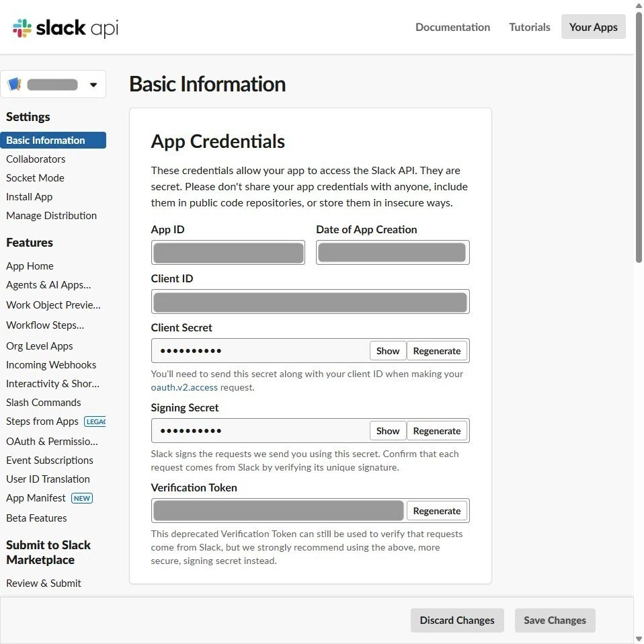Open OAuth & Permissions page
This screenshot has width=644, height=644.
(x=52, y=442)
